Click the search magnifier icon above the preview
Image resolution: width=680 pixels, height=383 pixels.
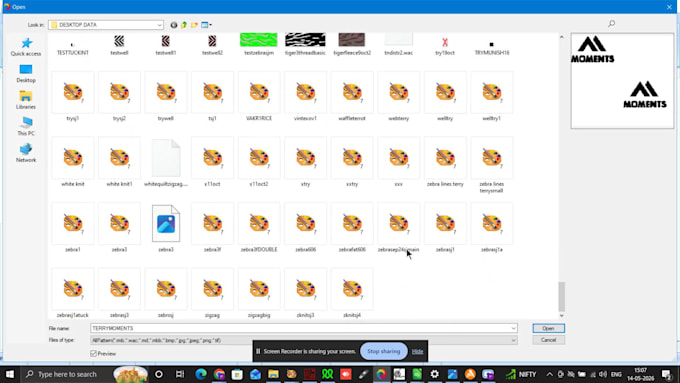(611, 23)
